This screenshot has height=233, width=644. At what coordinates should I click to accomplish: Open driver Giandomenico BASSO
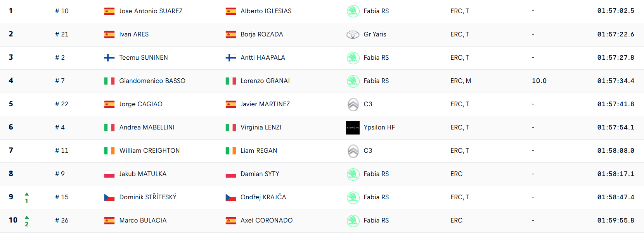152,81
